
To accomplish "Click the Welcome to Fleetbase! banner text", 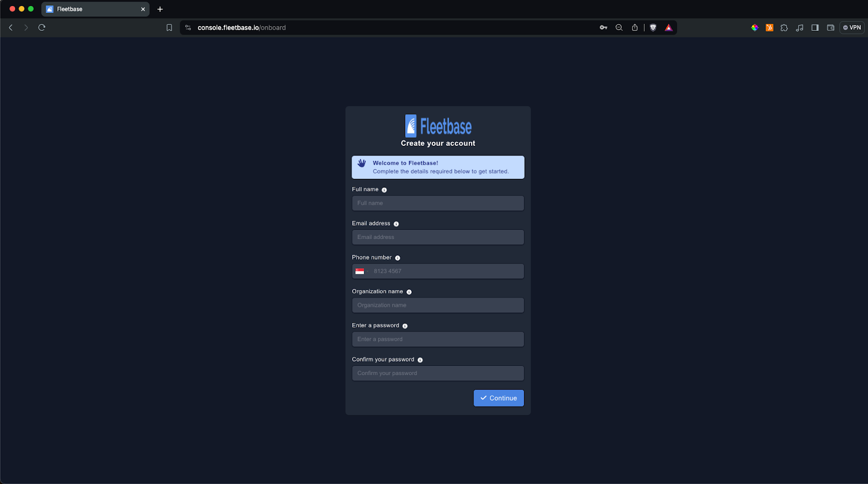I will tap(405, 163).
